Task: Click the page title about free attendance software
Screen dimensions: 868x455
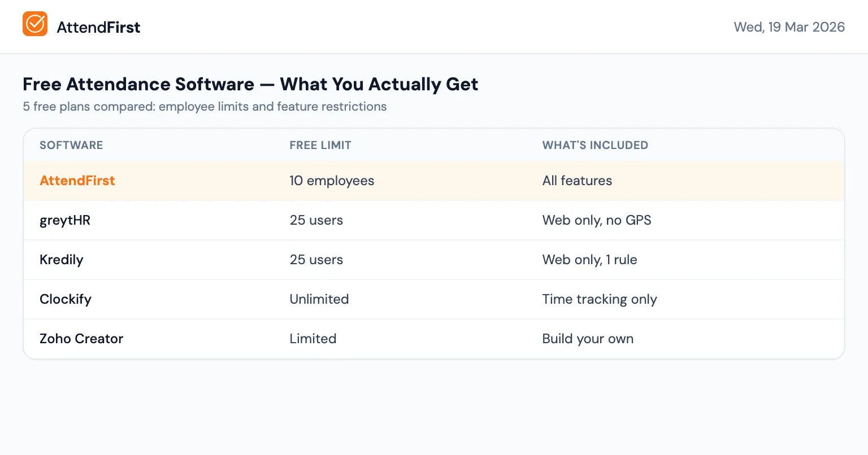Action: pos(250,84)
